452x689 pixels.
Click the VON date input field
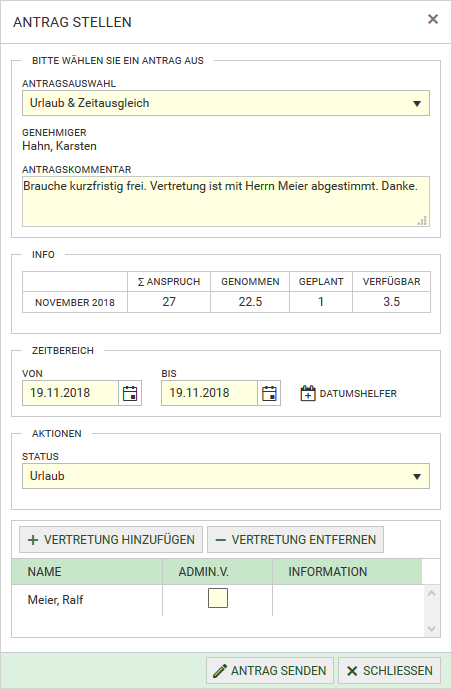pyautogui.click(x=70, y=393)
